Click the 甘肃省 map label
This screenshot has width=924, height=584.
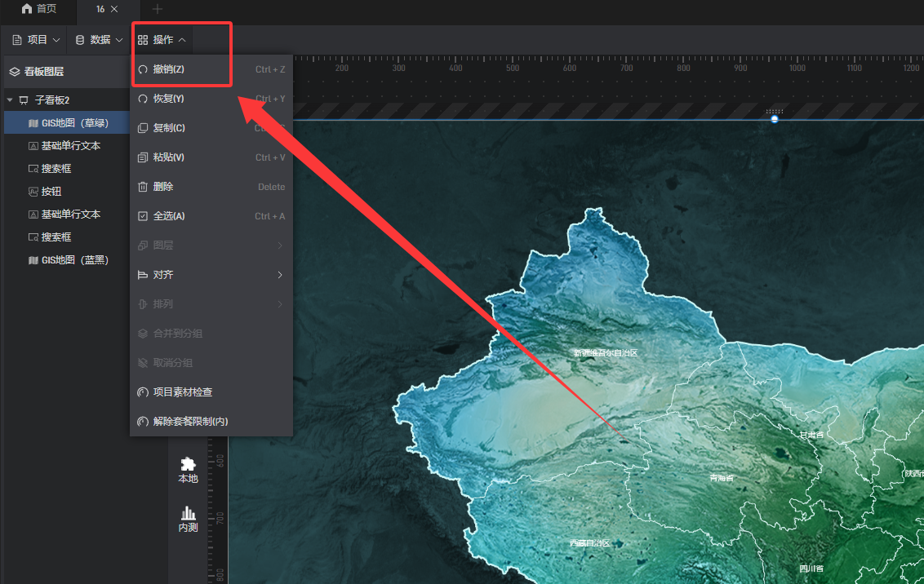point(811,435)
